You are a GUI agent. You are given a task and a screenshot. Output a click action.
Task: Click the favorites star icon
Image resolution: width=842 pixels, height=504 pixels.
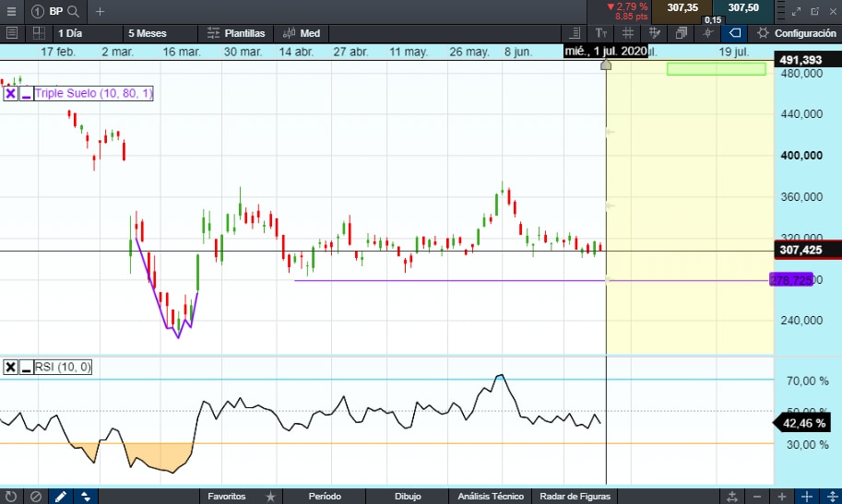(x=270, y=497)
